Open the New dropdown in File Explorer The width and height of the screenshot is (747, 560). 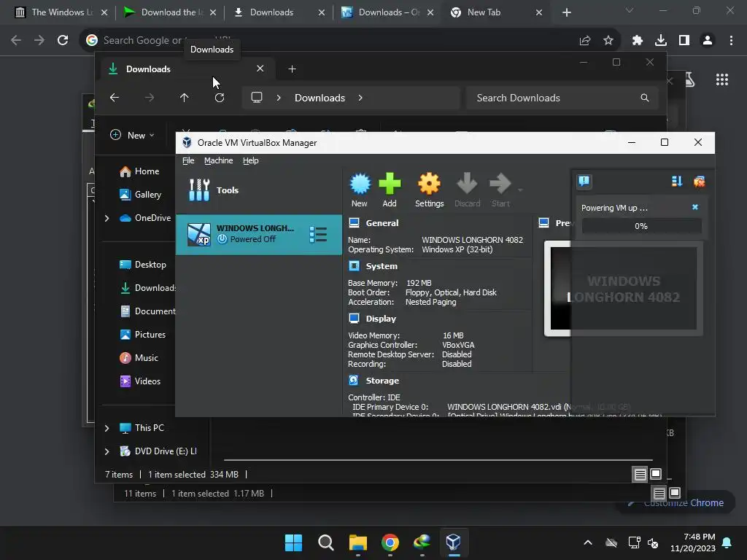pyautogui.click(x=133, y=135)
